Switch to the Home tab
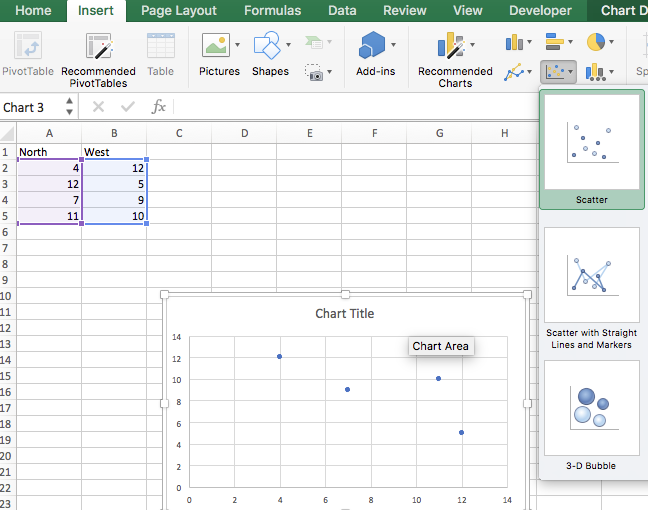This screenshot has width=648, height=510. click(x=33, y=10)
